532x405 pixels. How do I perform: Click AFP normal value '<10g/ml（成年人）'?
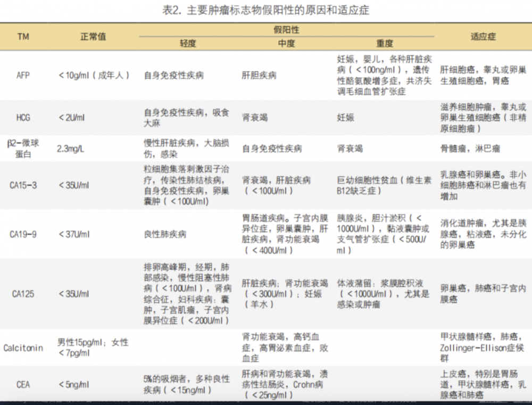click(x=94, y=76)
